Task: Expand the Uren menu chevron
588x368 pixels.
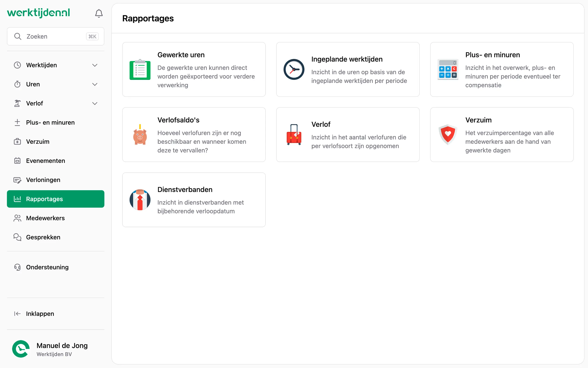Action: (95, 84)
